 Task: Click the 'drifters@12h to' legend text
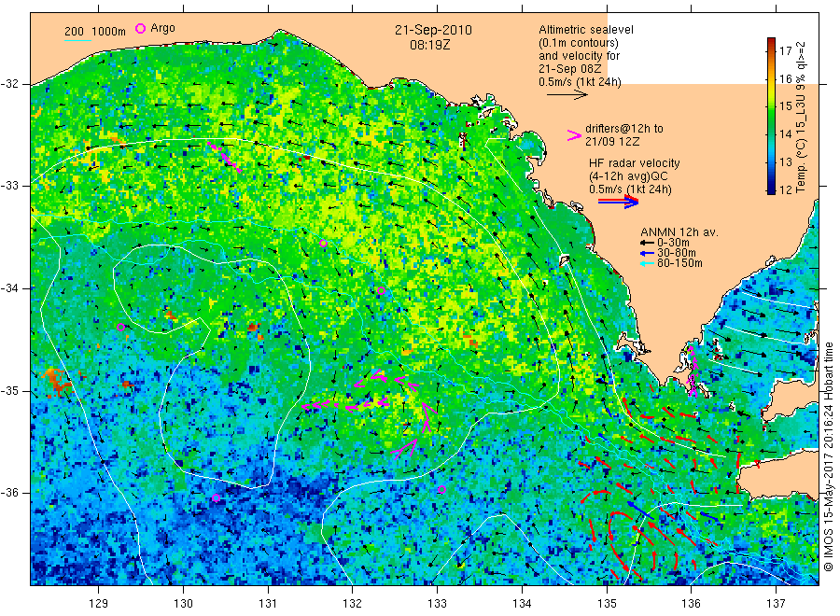[x=624, y=129]
